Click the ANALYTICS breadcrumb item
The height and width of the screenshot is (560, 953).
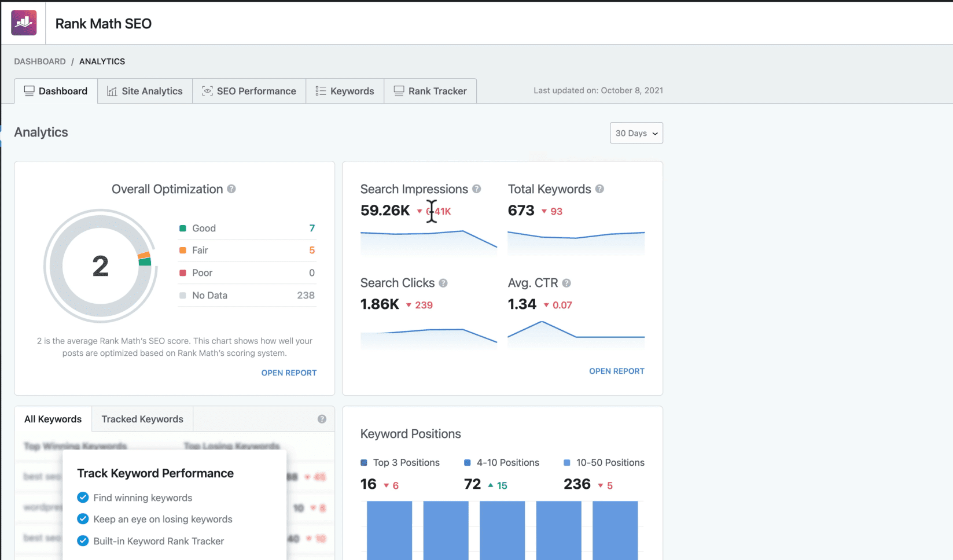tap(102, 61)
